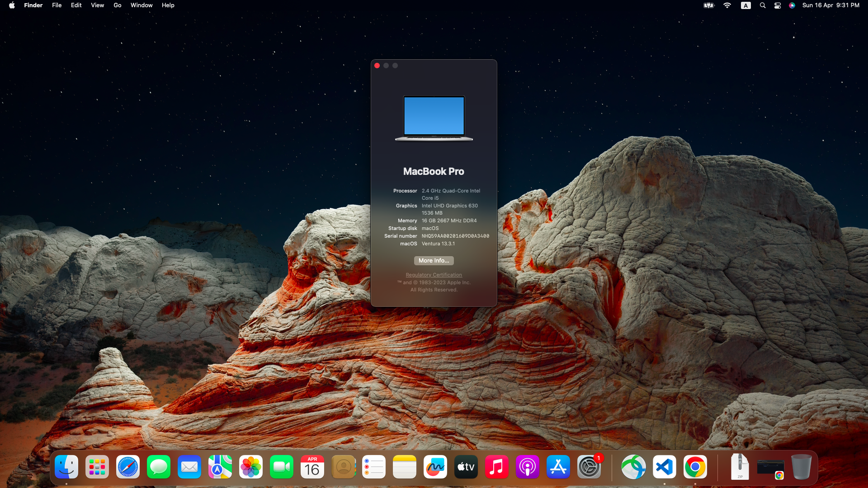
Task: Open Control Center in menu bar
Action: (x=778, y=5)
